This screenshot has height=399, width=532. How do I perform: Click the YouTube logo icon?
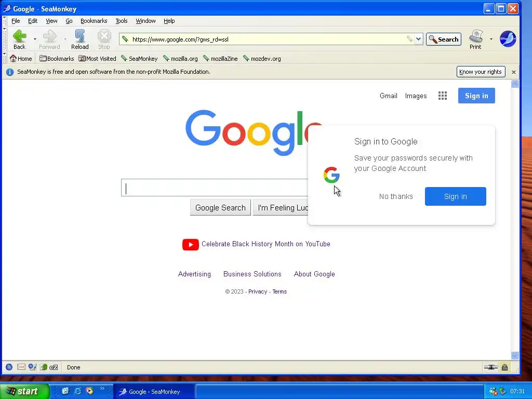click(x=190, y=244)
